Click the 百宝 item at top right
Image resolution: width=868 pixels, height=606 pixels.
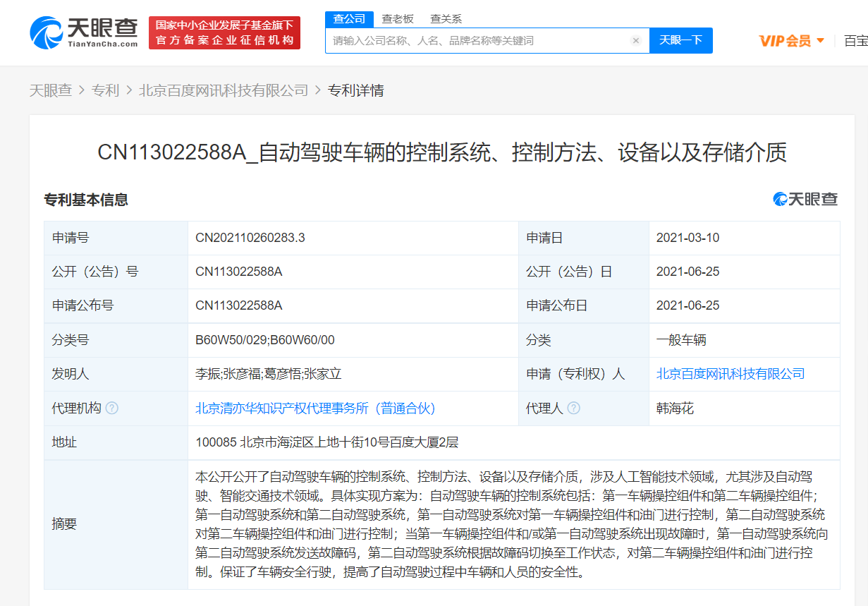coord(855,41)
